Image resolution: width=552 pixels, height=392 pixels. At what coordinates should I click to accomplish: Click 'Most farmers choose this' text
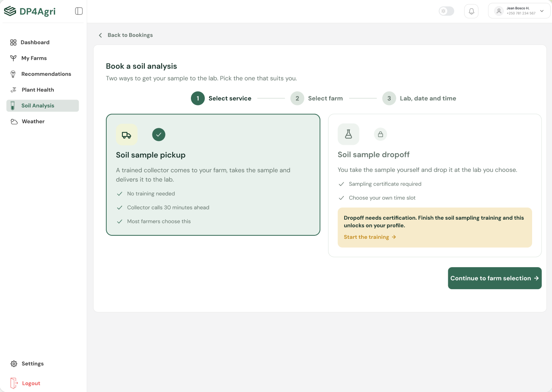(159, 221)
